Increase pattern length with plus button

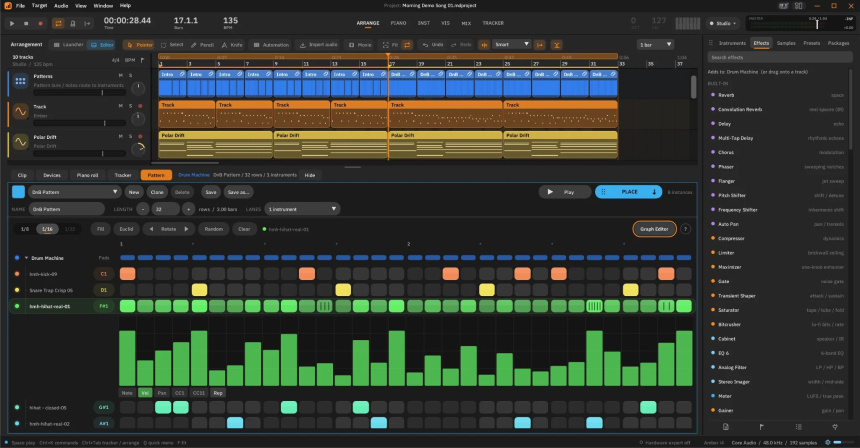[x=188, y=209]
